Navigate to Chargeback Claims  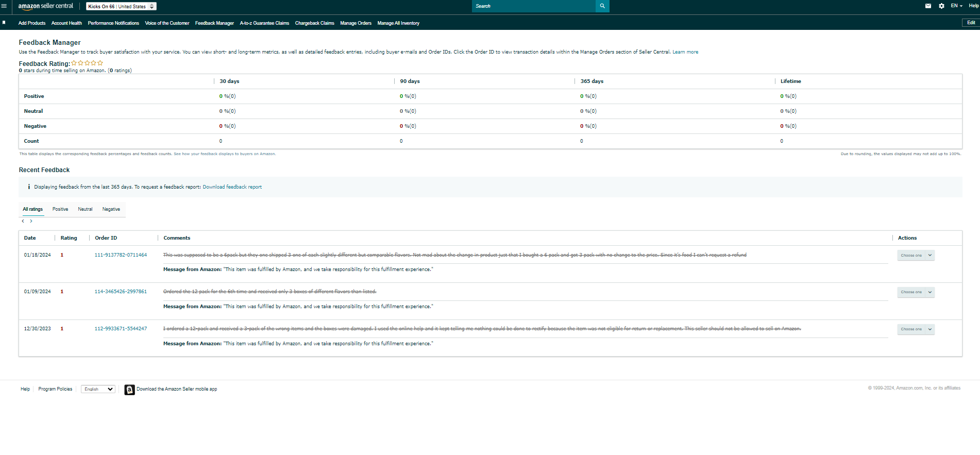click(x=315, y=23)
